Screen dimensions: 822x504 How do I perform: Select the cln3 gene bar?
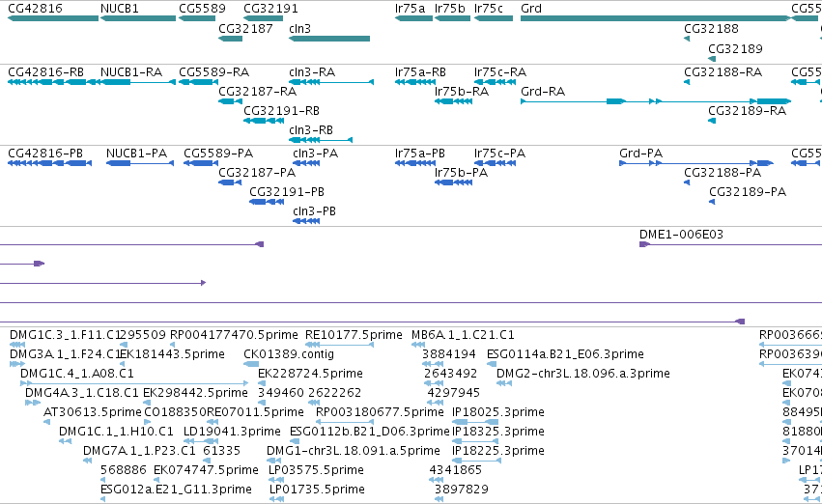329,39
